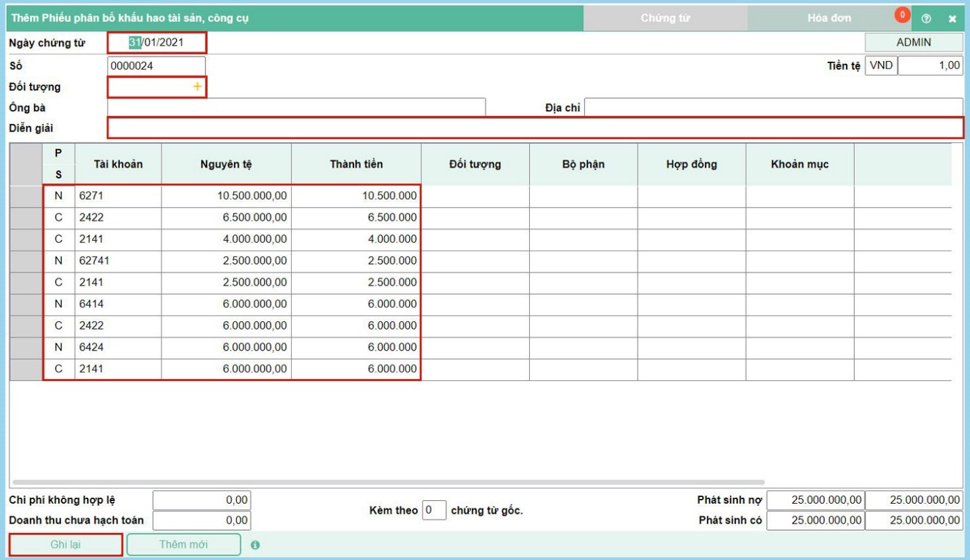Close the depreciation voucher window

click(x=952, y=19)
